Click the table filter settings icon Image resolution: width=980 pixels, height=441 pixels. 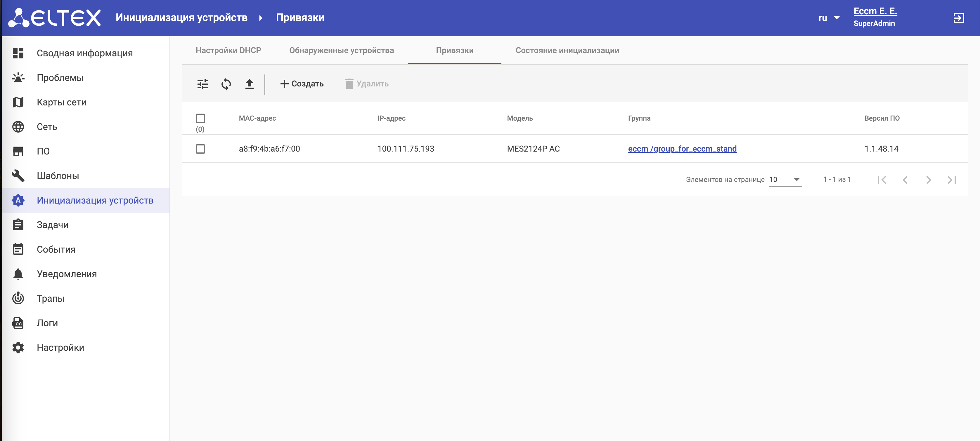click(x=203, y=84)
